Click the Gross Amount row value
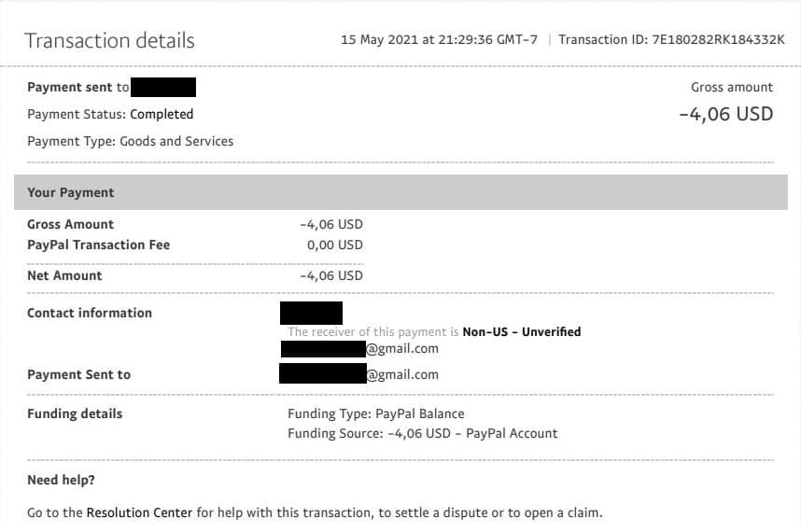The image size is (801, 532). pyautogui.click(x=331, y=224)
